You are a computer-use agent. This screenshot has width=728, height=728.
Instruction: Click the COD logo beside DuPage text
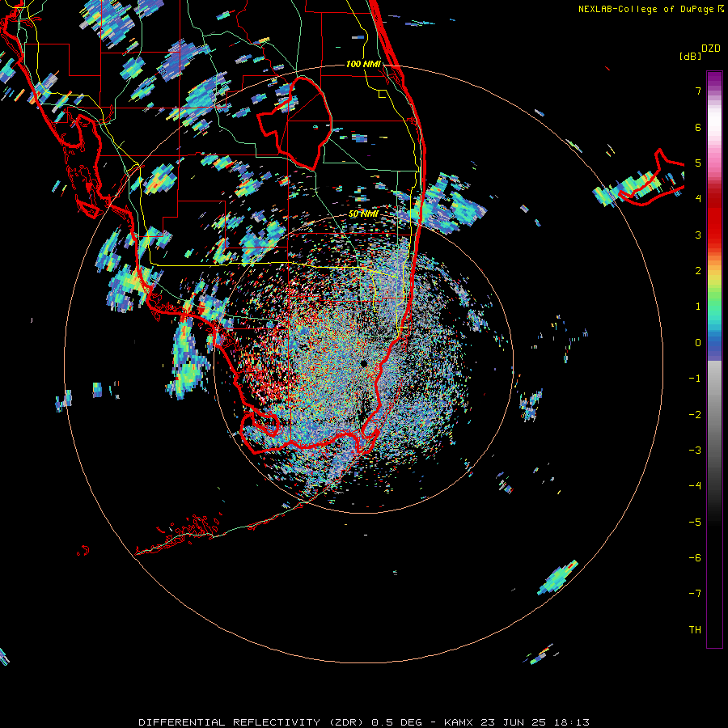coord(721,9)
